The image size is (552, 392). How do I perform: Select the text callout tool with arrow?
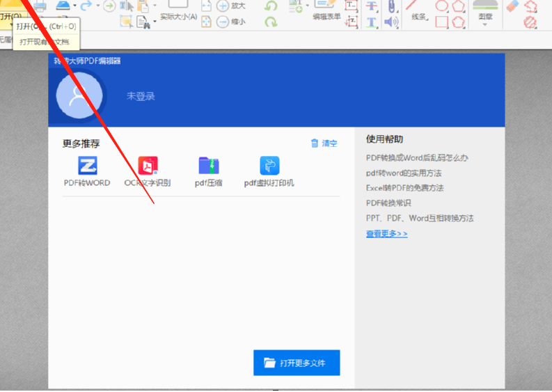point(351,22)
